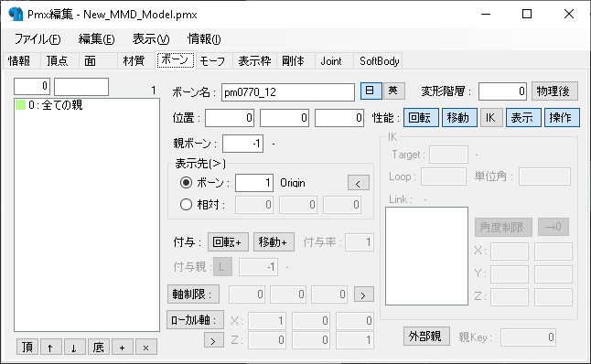591x364 pixels.
Task: Click the bone search field above the list
Action: point(81,86)
